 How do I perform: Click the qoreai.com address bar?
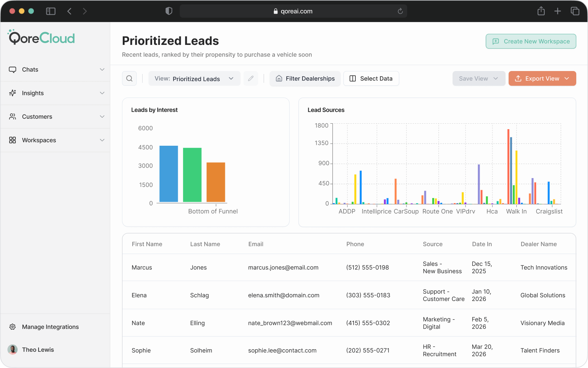pyautogui.click(x=293, y=11)
